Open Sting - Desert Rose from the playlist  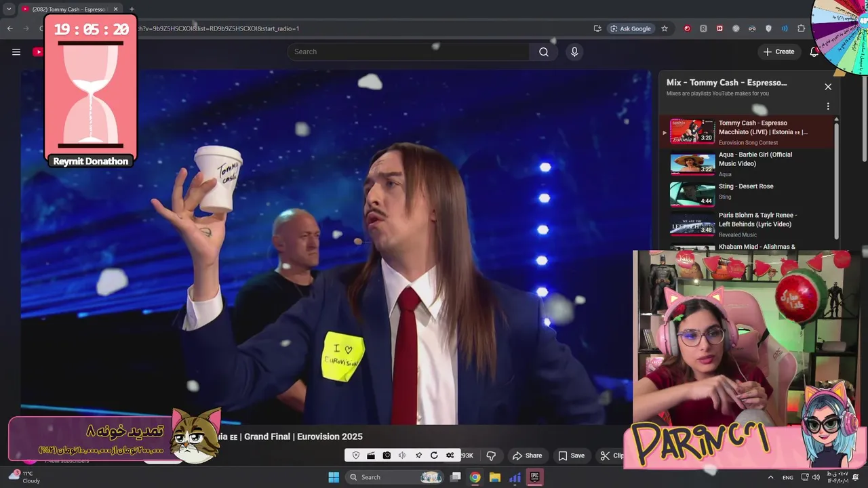747,193
